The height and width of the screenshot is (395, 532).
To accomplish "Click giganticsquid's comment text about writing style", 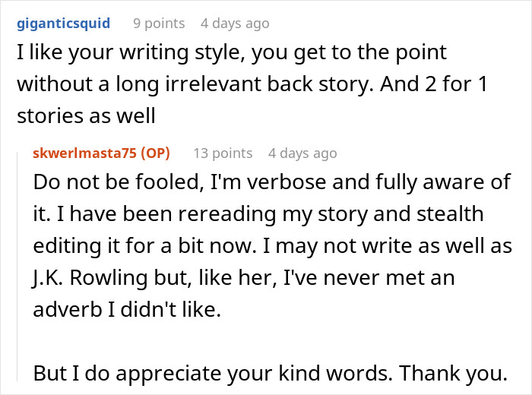I will 252,84.
